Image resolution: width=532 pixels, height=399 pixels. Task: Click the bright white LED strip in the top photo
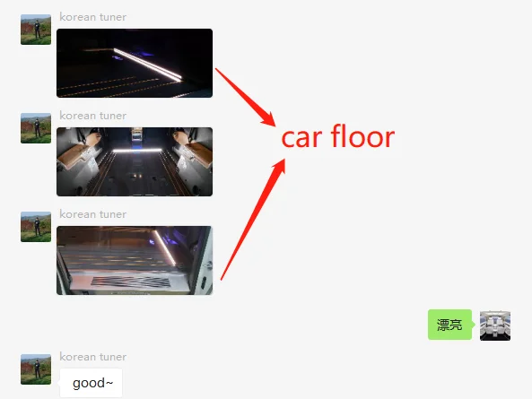point(148,65)
